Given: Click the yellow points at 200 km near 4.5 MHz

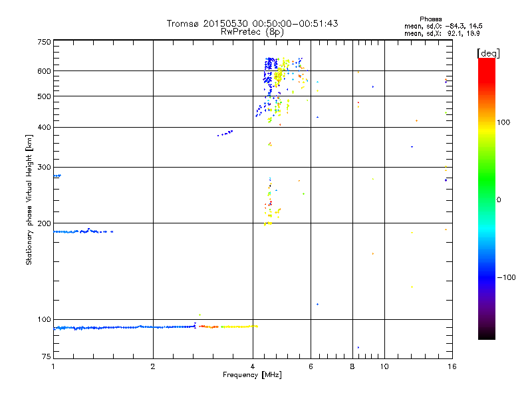Looking at the screenshot, I should (x=268, y=223).
